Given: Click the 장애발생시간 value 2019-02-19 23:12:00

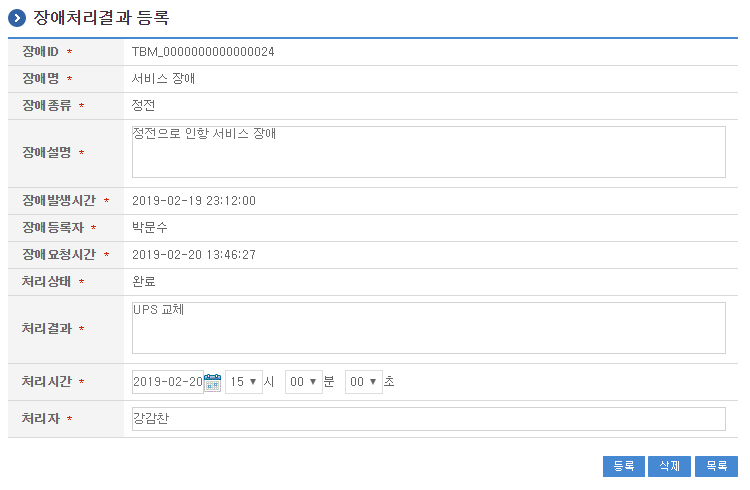Looking at the screenshot, I should (x=194, y=201).
